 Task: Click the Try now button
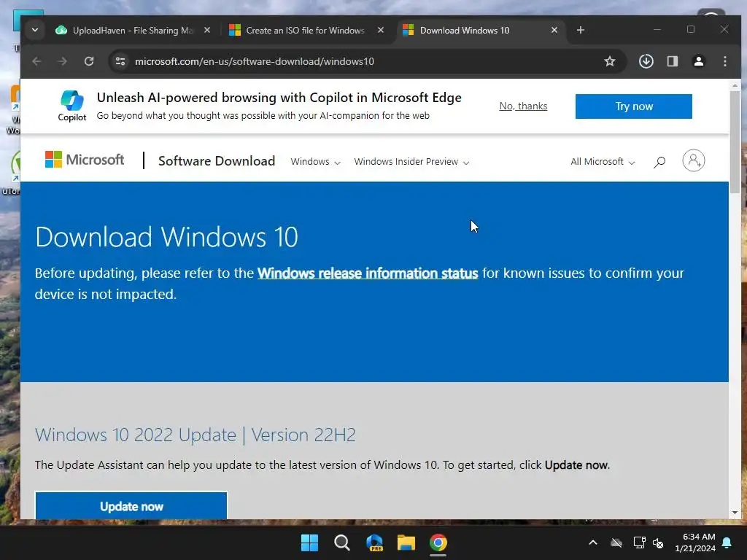click(x=634, y=106)
